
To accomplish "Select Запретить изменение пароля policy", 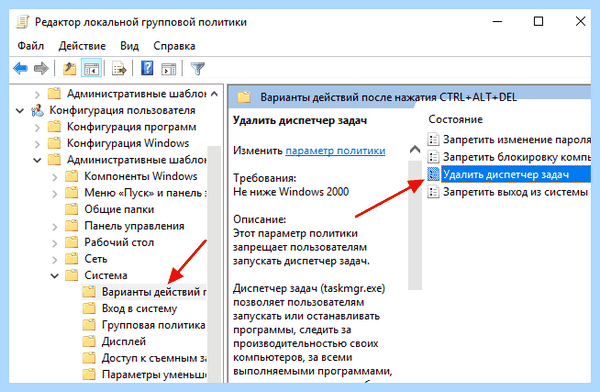I will coord(516,139).
